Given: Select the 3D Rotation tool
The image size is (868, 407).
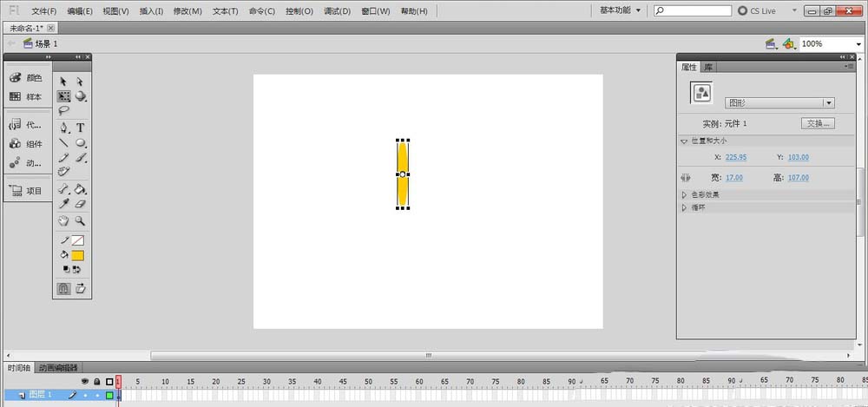Looking at the screenshot, I should pos(80,96).
